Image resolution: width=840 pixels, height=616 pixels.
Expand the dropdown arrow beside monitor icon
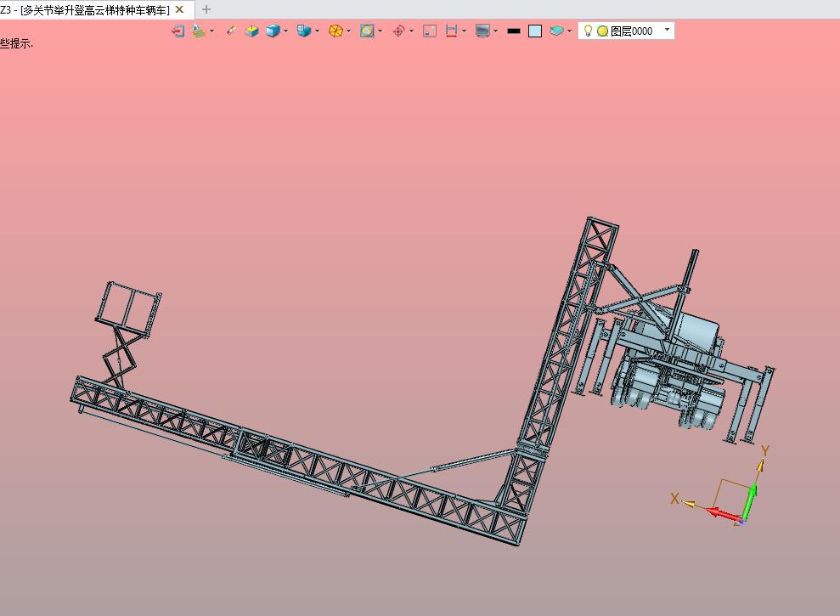(x=496, y=31)
